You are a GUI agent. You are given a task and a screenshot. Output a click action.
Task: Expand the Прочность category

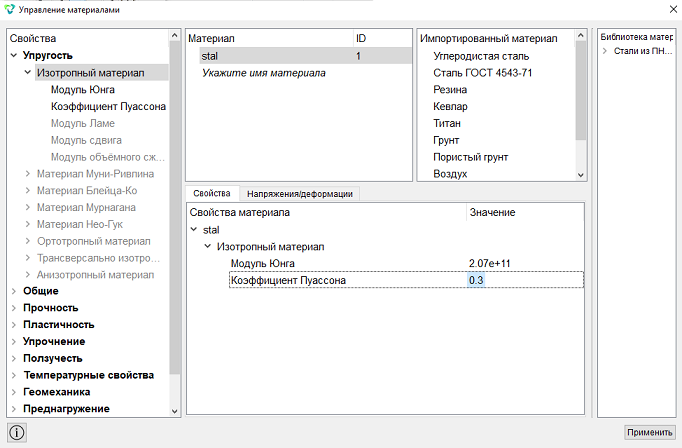[14, 308]
